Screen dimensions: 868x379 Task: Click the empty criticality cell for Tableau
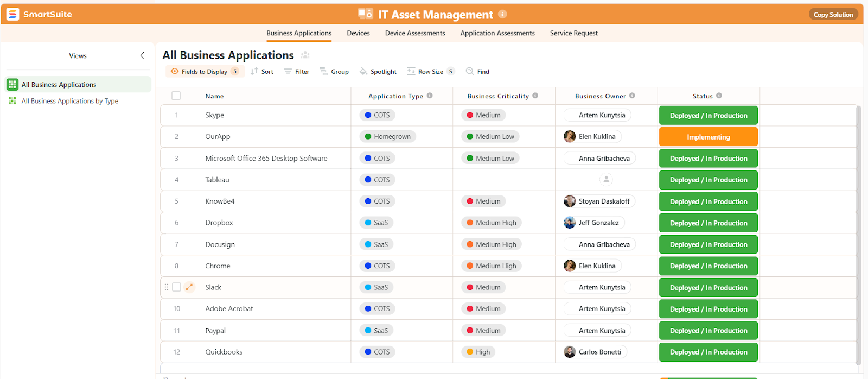[504, 180]
